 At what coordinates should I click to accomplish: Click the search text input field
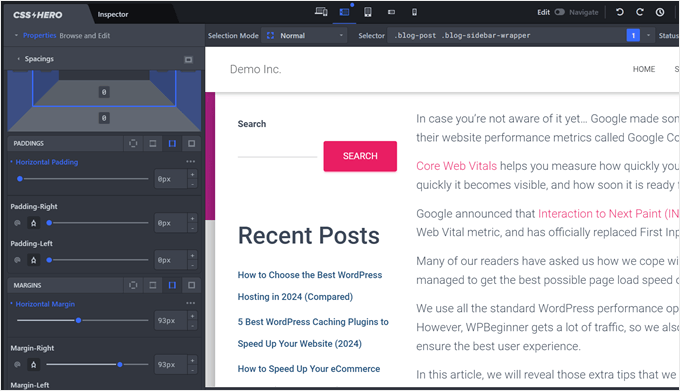pyautogui.click(x=277, y=151)
